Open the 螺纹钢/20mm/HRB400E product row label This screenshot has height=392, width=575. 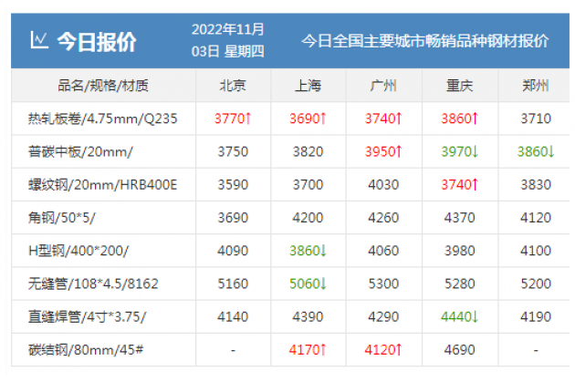click(103, 185)
